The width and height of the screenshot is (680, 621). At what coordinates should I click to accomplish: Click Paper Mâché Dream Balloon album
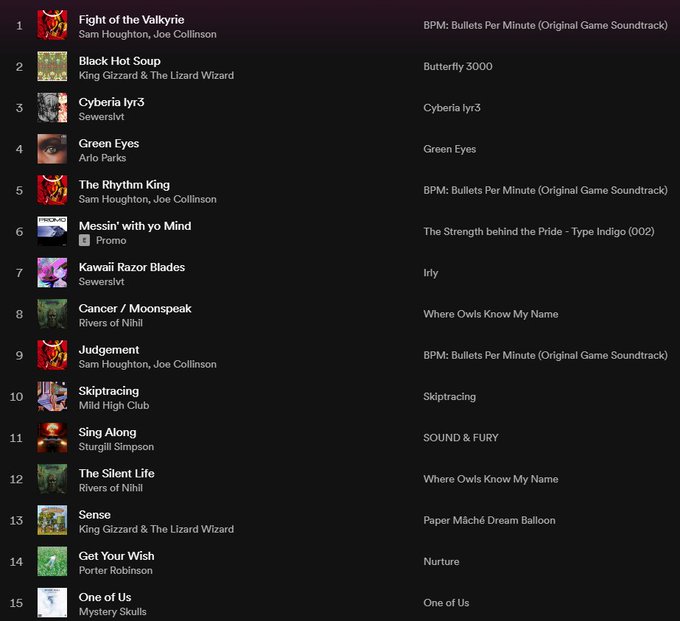tap(490, 520)
